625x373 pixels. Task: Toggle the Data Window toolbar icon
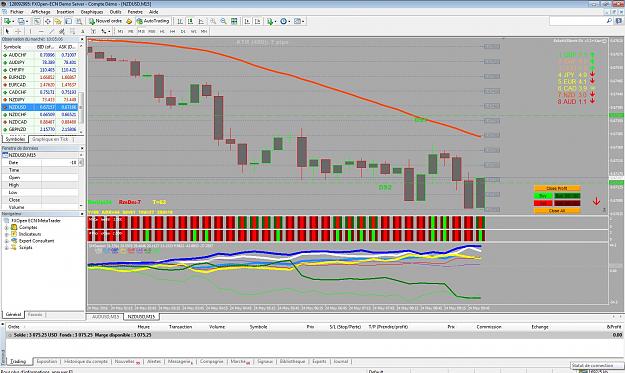click(47, 21)
